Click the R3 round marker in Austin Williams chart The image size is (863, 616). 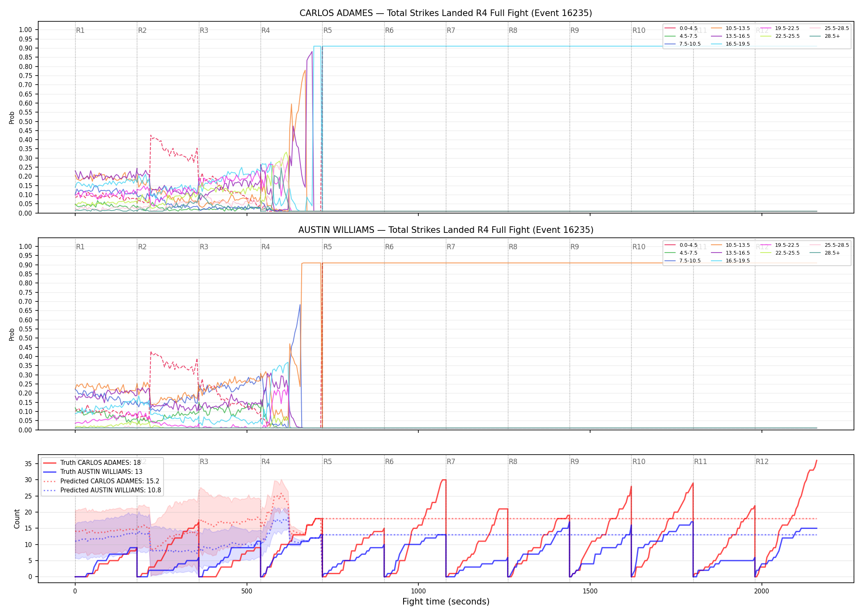[204, 247]
